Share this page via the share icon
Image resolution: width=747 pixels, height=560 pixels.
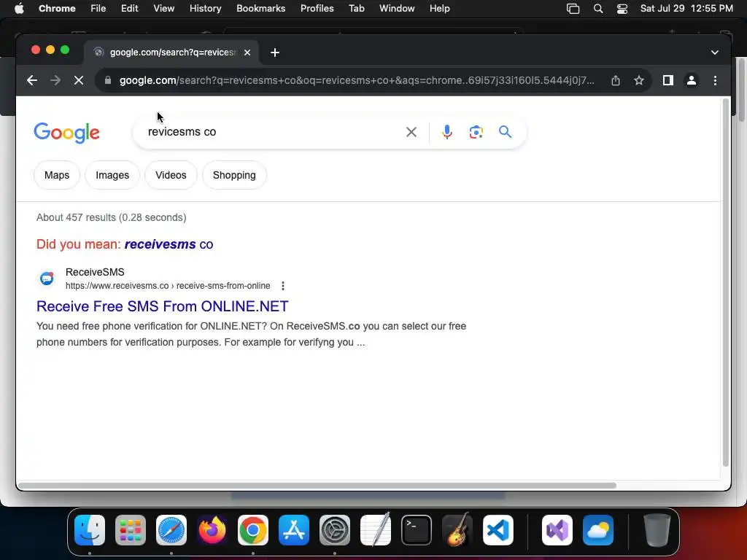click(x=616, y=80)
